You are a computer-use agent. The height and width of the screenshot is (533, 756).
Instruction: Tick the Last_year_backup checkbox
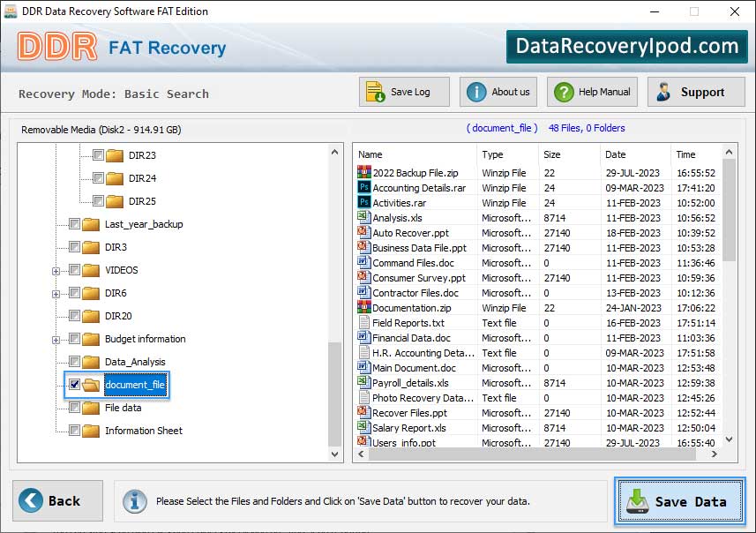tap(74, 224)
